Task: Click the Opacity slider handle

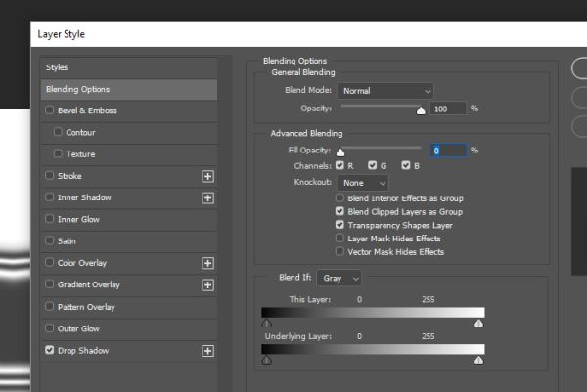Action: point(421,110)
